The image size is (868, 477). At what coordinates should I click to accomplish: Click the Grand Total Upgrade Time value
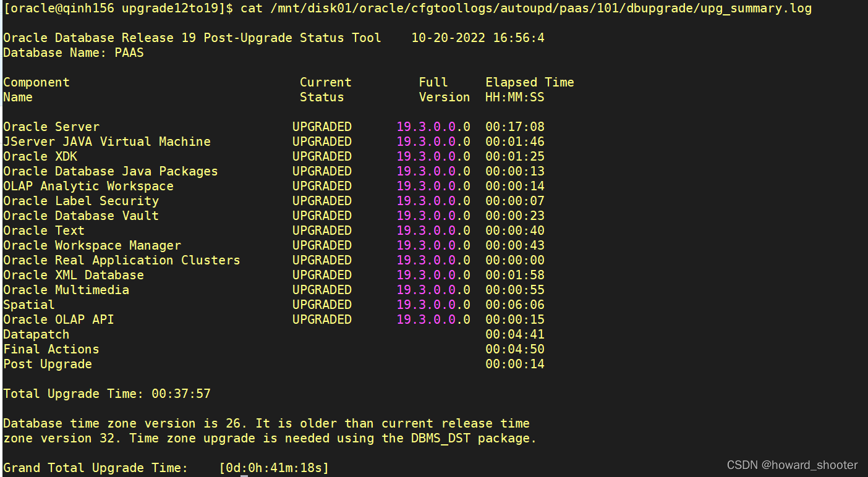[274, 468]
